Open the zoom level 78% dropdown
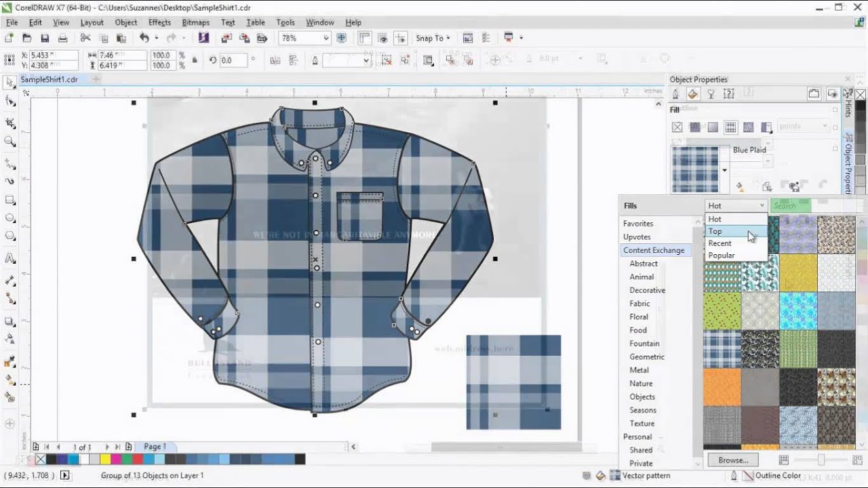Viewport: 868px width, 488px height. pos(326,39)
